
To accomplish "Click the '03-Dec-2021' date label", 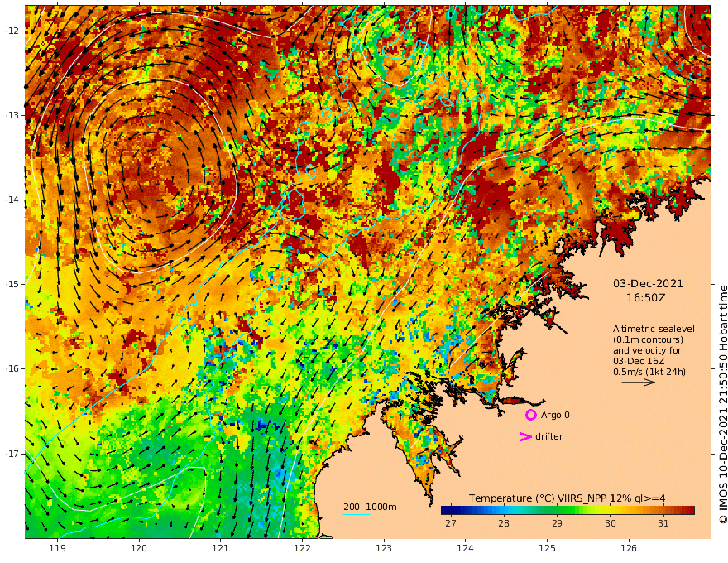I will pos(648,283).
